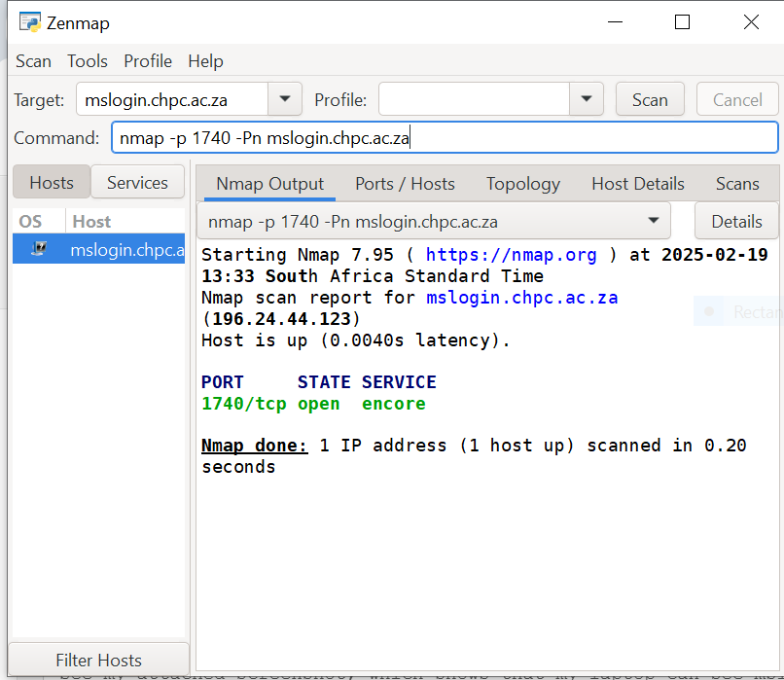This screenshot has height=680, width=784.
Task: Close the Zenmap window
Action: coord(751,22)
